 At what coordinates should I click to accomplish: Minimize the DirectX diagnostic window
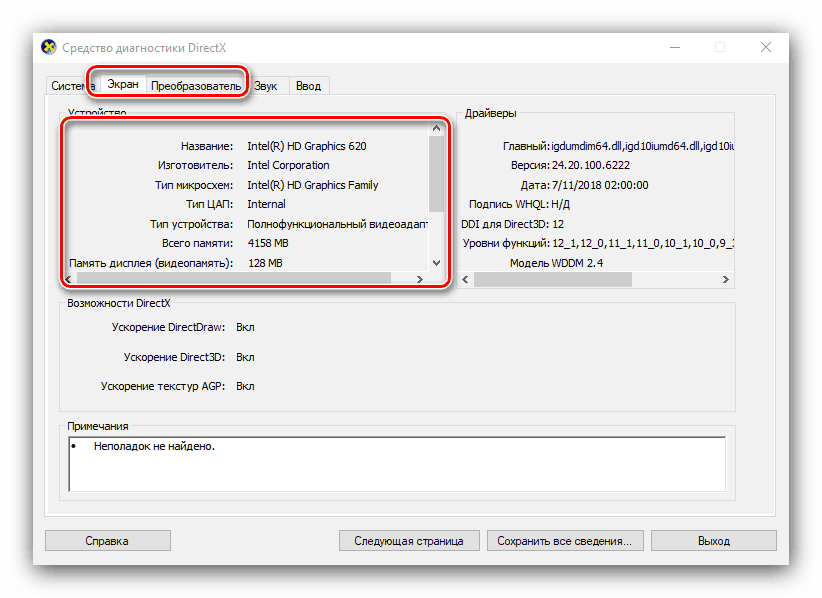click(675, 48)
